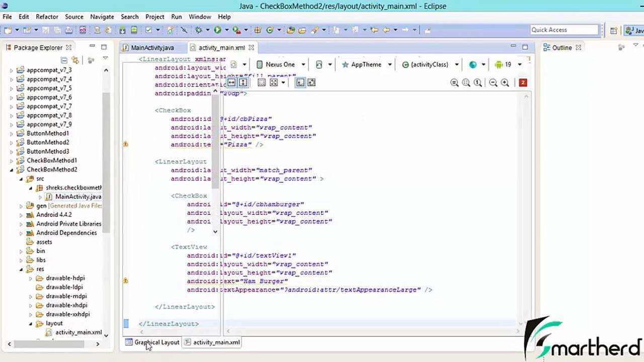Click the Last Edit Location arrow icon
The width and height of the screenshot is (644, 362).
coord(374,30)
